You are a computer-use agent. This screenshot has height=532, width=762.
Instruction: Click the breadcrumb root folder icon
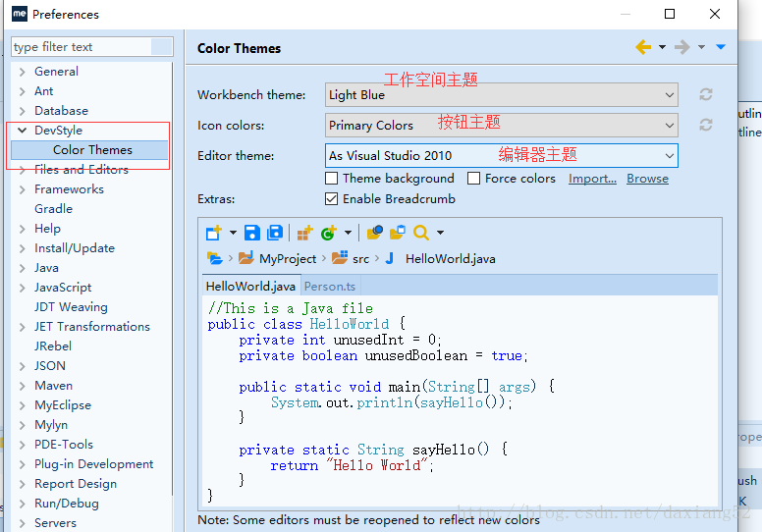click(x=214, y=258)
